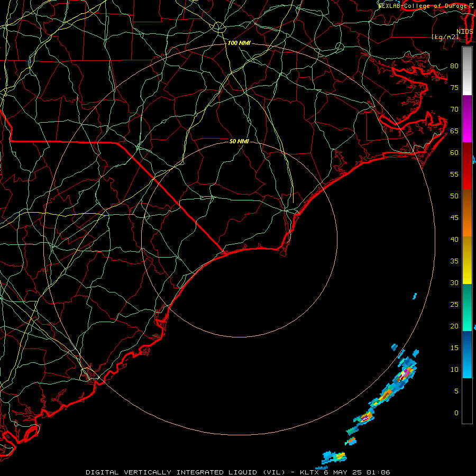Pick the black bottom segment of the color bar

point(467,400)
